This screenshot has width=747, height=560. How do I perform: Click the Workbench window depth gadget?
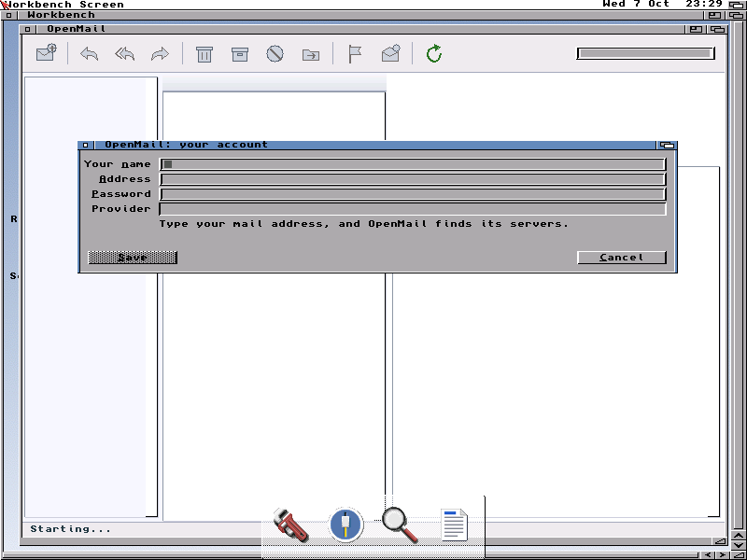click(x=736, y=15)
